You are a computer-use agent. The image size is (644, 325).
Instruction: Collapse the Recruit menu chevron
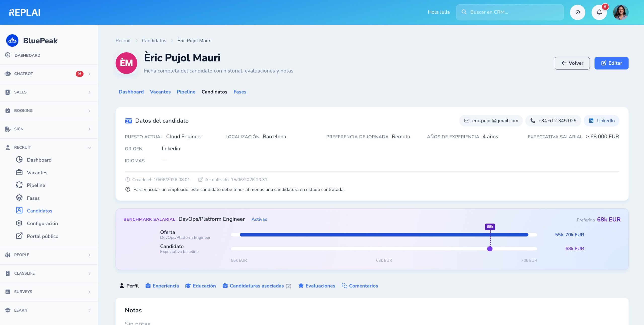point(89,148)
